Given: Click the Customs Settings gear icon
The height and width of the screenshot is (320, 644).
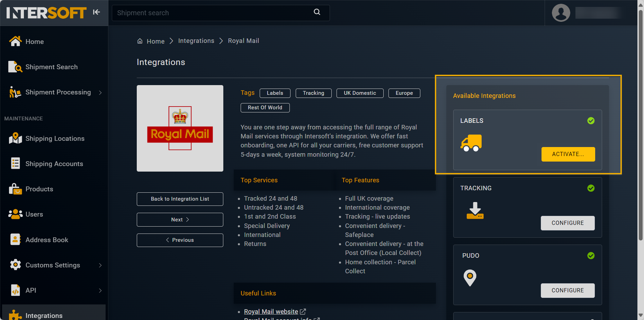Looking at the screenshot, I should 15,265.
